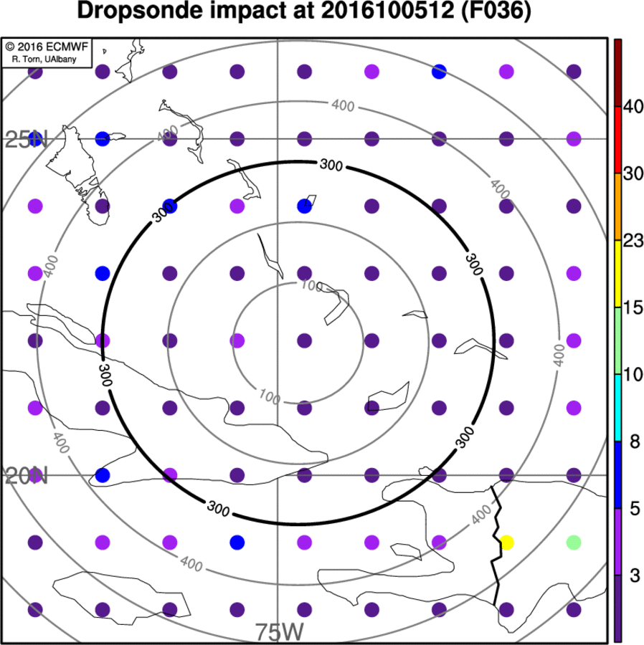Pick the orange colorbar segment between 23 and 30
The height and width of the screenshot is (645, 644).
tap(618, 207)
